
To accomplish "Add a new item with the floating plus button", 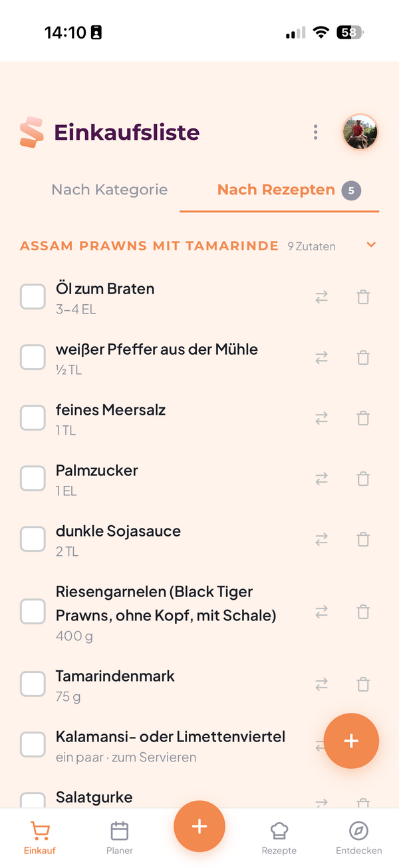I will coord(199,826).
